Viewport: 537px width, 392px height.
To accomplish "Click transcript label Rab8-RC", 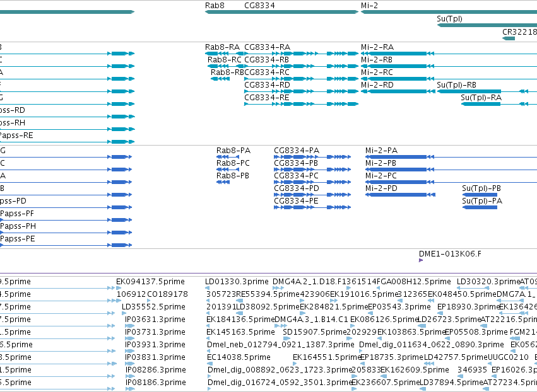I will click(x=225, y=59).
